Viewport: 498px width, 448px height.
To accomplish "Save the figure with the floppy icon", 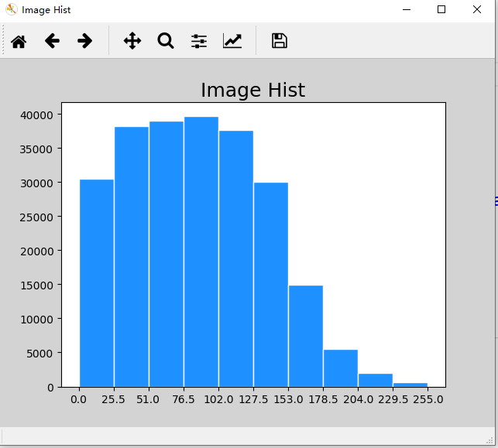I will 280,41.
